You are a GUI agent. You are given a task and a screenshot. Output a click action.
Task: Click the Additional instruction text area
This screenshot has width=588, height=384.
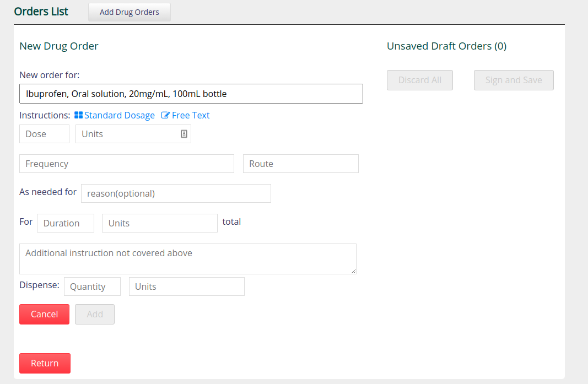pos(188,259)
